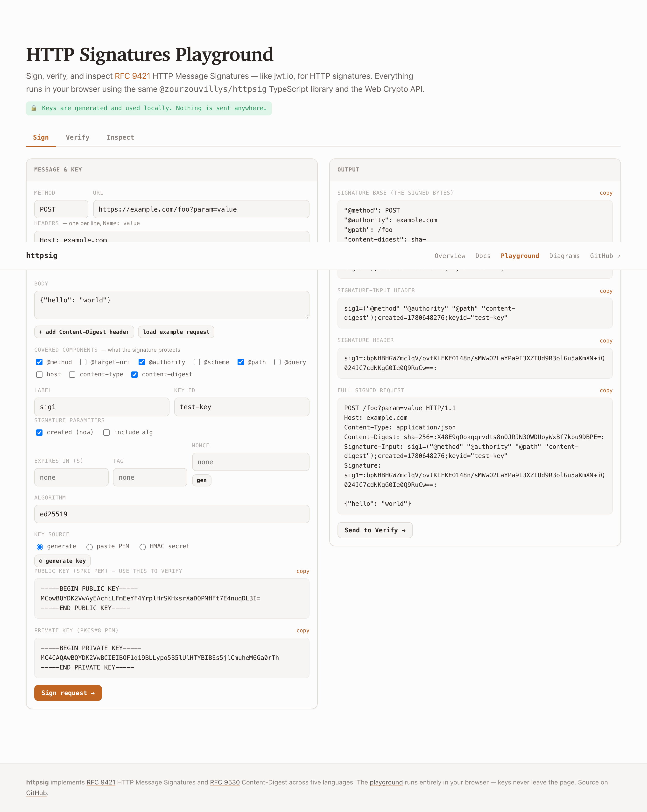Click the httpsig logo text
Image resolution: width=647 pixels, height=812 pixels.
(42, 255)
